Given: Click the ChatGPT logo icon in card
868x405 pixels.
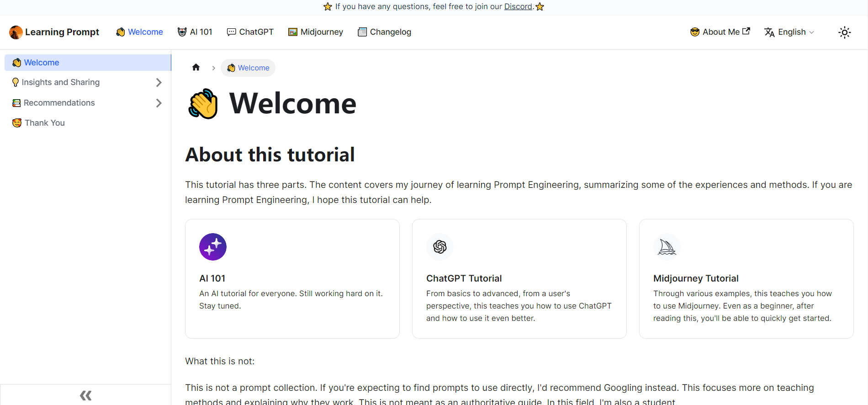Looking at the screenshot, I should pyautogui.click(x=439, y=247).
